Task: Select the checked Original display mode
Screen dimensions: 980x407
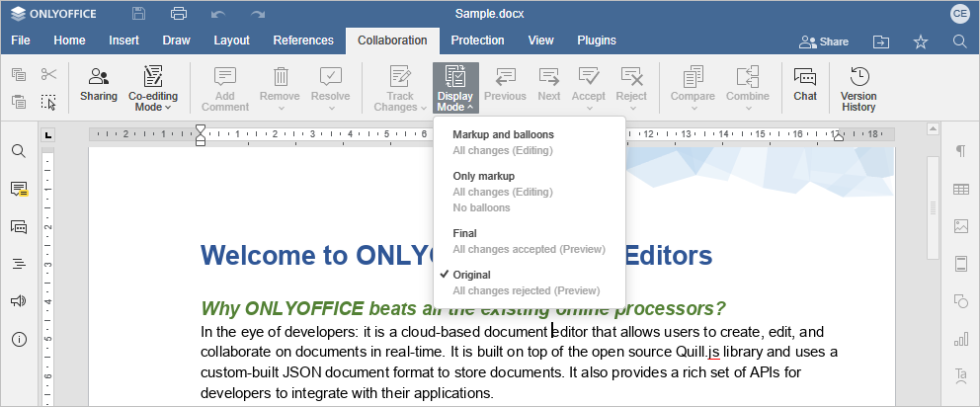Action: click(x=530, y=283)
